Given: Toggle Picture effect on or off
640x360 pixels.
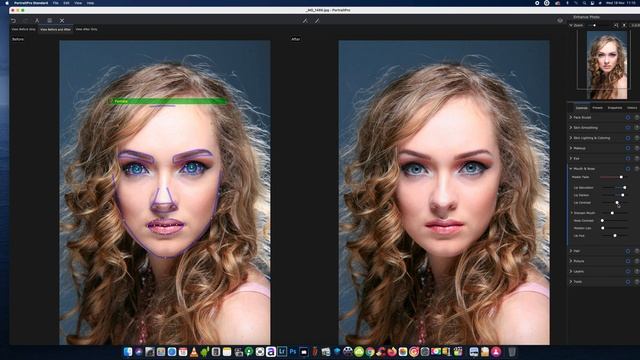Looking at the screenshot, I should [637, 261].
